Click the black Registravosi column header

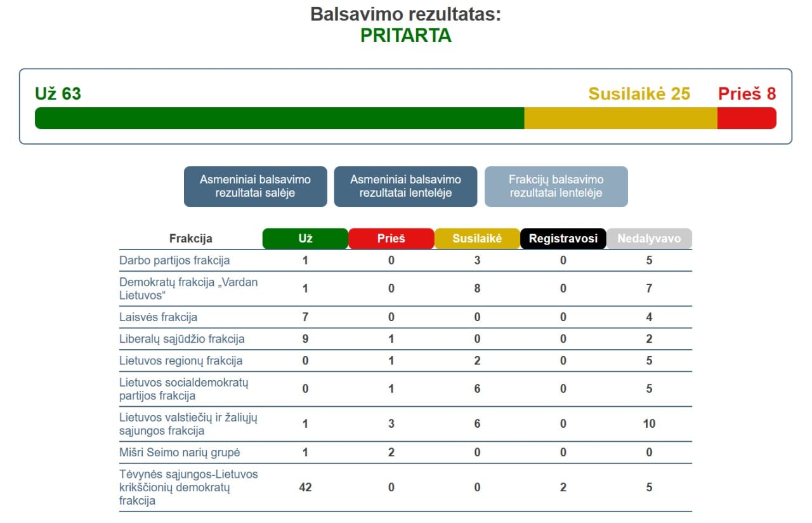click(563, 239)
